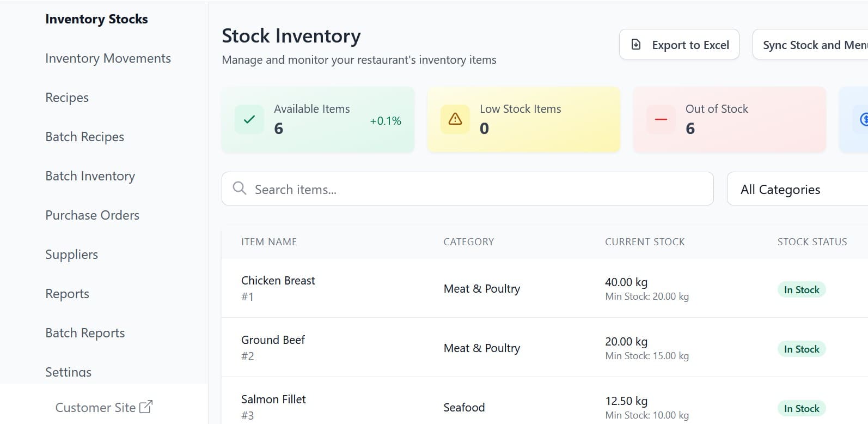Open Inventory Movements in the sidebar

(x=108, y=58)
